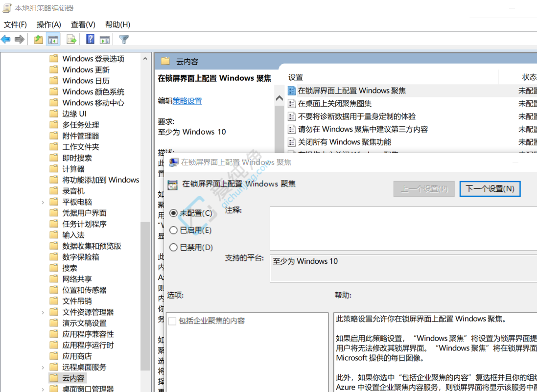Select the Windows 颜色系统 tree item
Image resolution: width=537 pixels, height=392 pixels.
(x=93, y=92)
